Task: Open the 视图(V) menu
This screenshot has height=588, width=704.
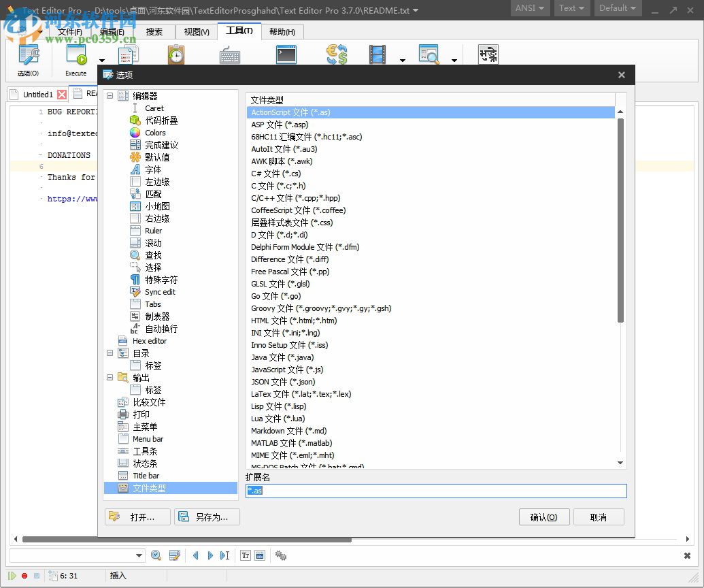Action: [x=195, y=31]
